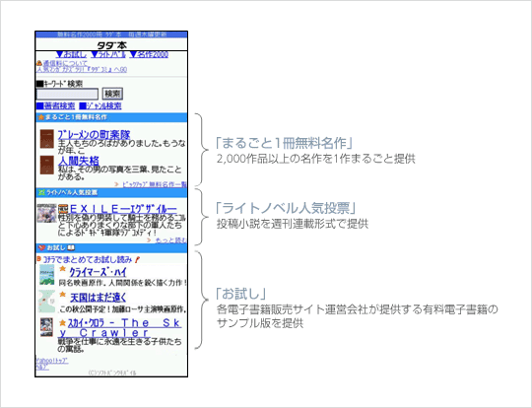Click star icon beside スカイ・クロラ
Viewport: 532px width, 408px height.
point(62,323)
